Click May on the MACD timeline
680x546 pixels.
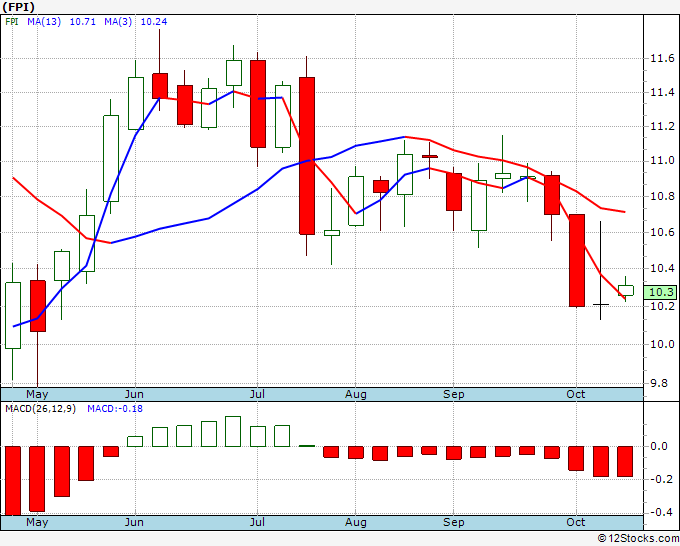(x=37, y=522)
